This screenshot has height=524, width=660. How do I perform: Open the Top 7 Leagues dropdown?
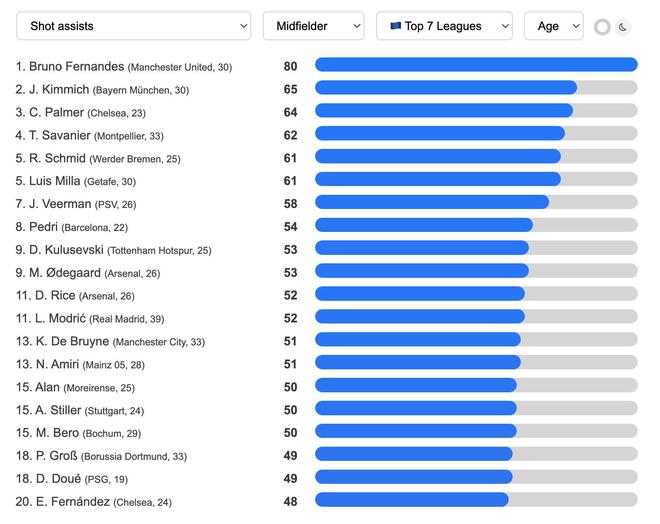coord(444,26)
